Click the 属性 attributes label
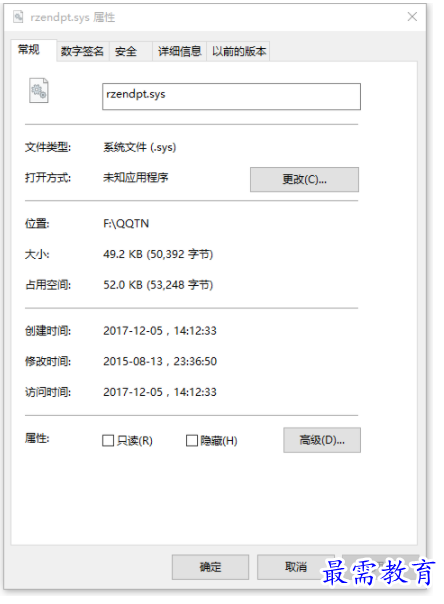 [37, 438]
